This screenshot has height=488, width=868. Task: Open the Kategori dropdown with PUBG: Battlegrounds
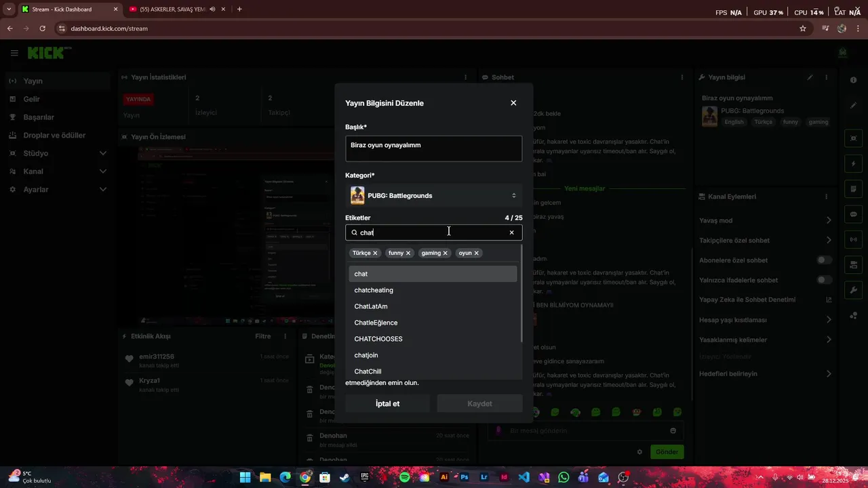click(434, 195)
